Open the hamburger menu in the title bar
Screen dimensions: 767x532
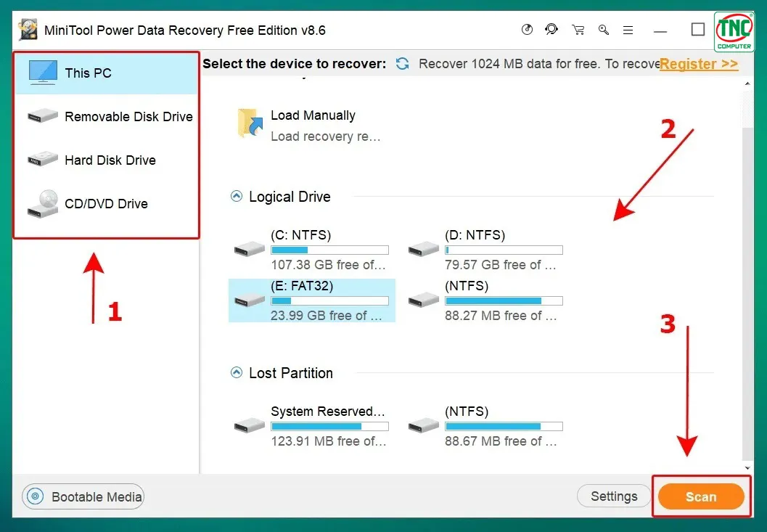628,30
